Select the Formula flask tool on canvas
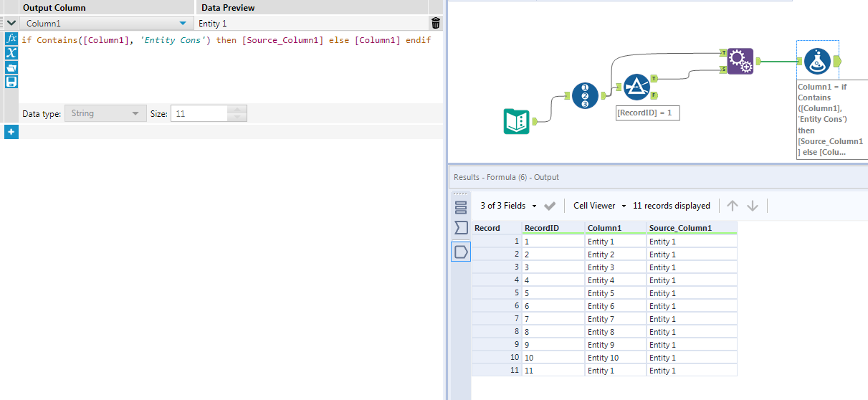The width and height of the screenshot is (868, 400). (817, 61)
